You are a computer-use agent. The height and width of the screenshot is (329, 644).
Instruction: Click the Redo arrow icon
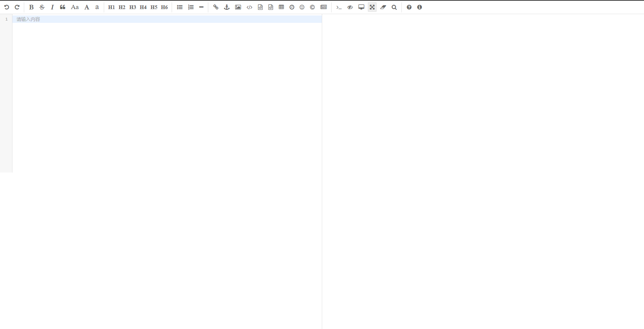coord(17,7)
